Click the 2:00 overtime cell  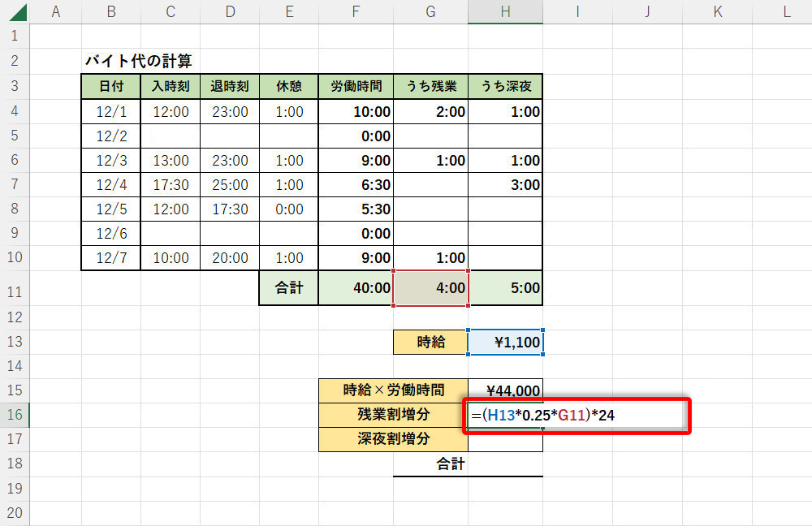430,111
